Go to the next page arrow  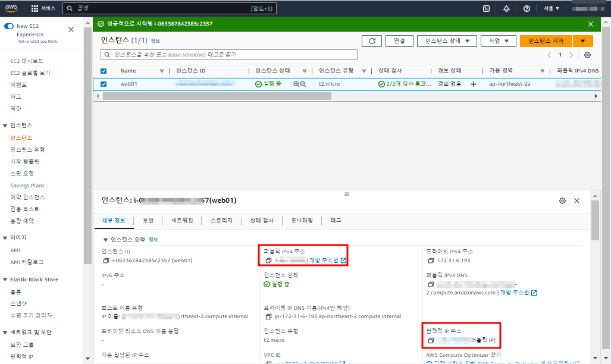click(571, 55)
